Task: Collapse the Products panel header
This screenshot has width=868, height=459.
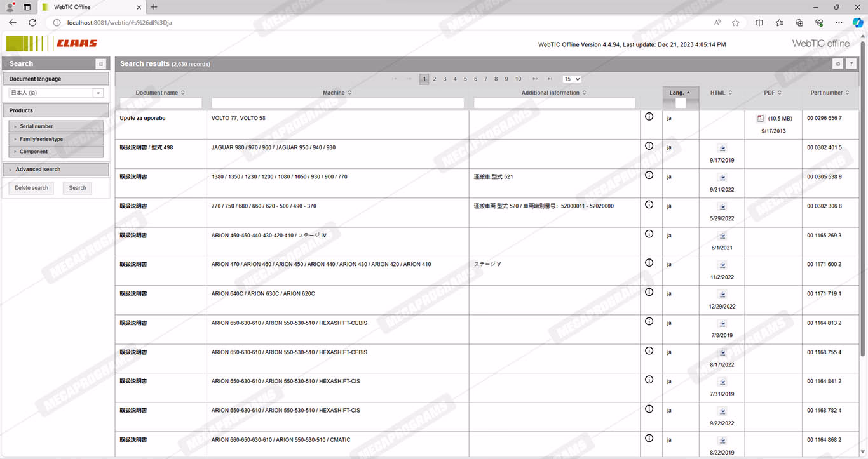Action: (56, 110)
